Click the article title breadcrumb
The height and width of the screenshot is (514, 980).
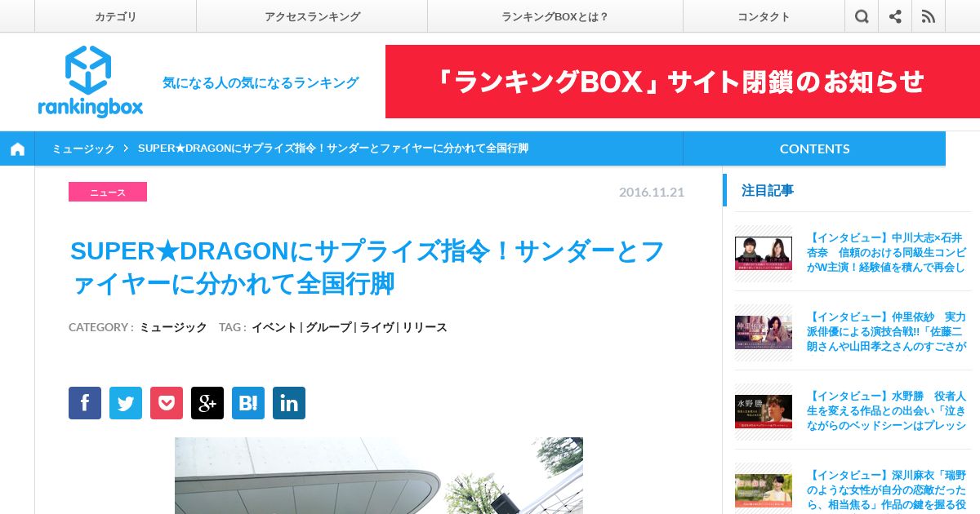[333, 148]
